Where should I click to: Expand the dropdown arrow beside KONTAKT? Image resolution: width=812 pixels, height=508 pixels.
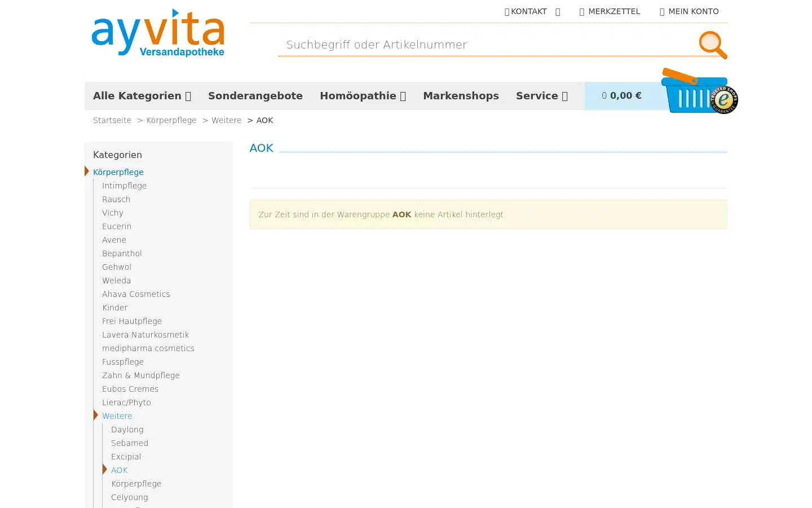[558, 12]
